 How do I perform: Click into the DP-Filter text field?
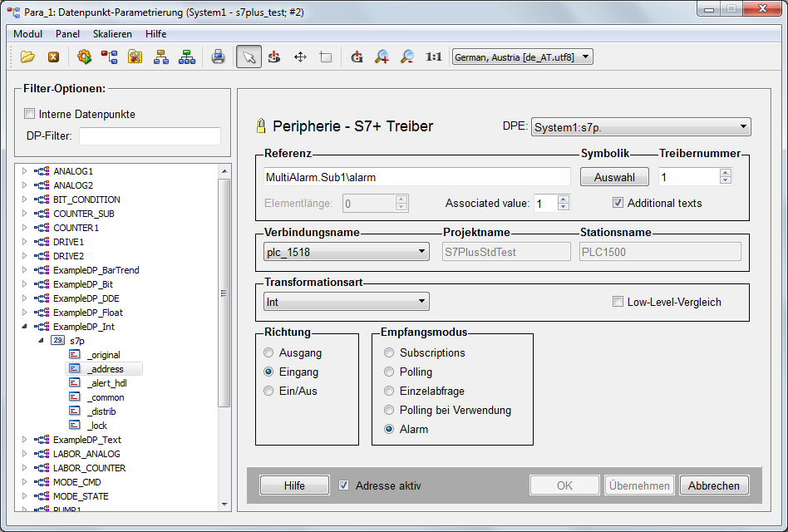(x=150, y=136)
